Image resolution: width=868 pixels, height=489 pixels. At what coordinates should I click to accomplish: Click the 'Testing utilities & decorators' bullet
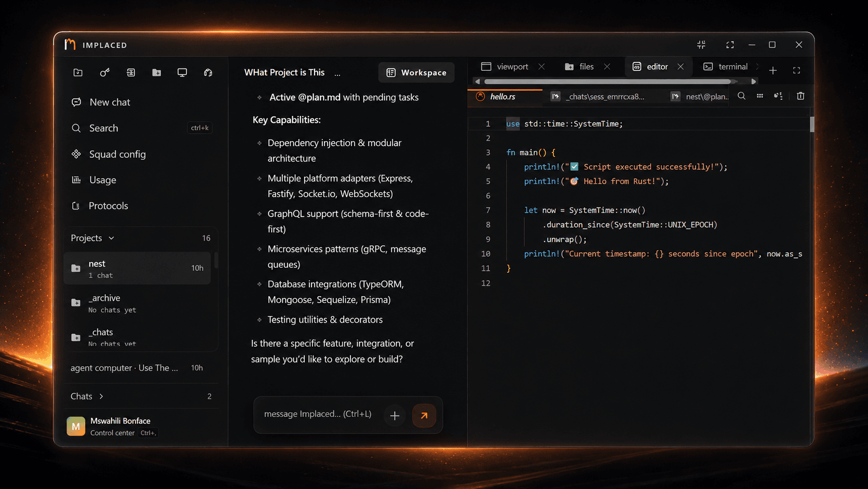pyautogui.click(x=325, y=320)
